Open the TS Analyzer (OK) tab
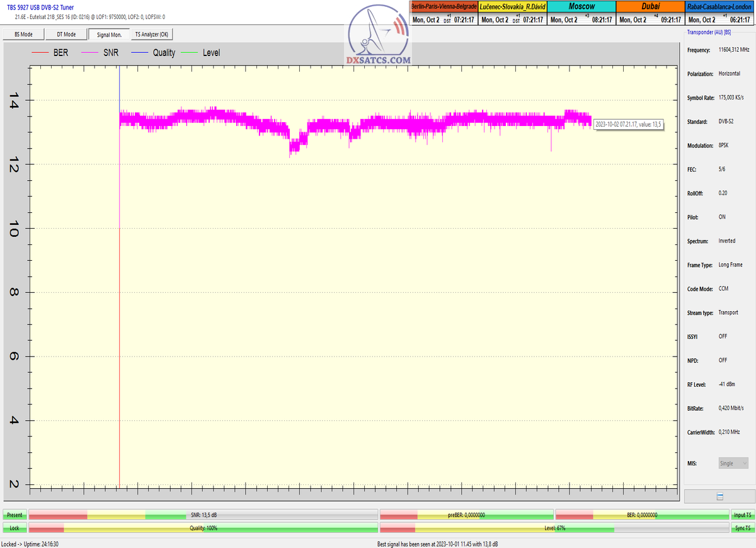This screenshot has width=756, height=548. point(151,35)
